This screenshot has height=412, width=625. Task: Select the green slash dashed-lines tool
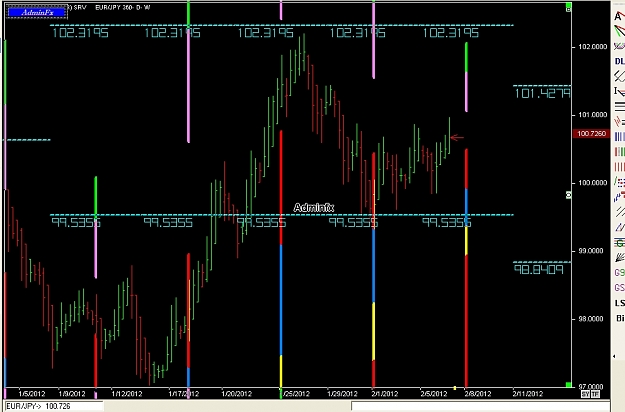click(619, 182)
